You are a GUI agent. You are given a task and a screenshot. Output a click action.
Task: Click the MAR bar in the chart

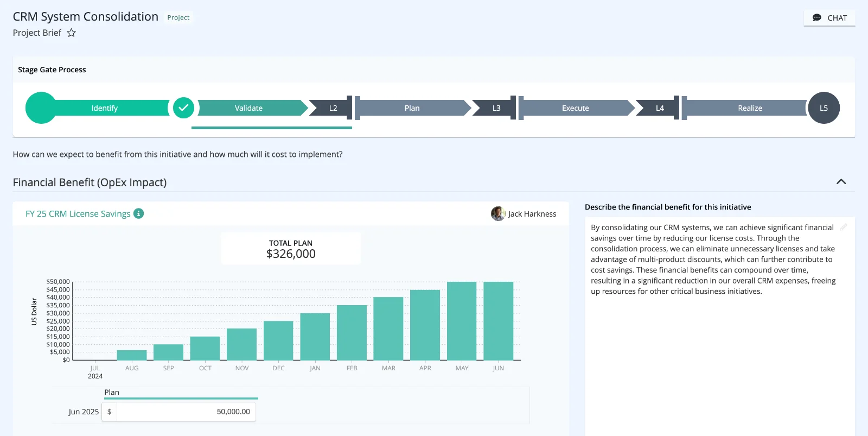pos(388,328)
